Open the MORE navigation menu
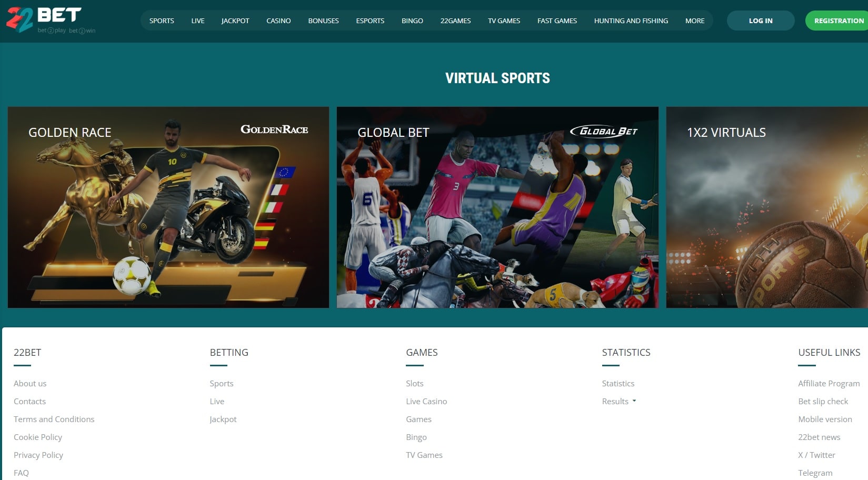 coord(694,21)
